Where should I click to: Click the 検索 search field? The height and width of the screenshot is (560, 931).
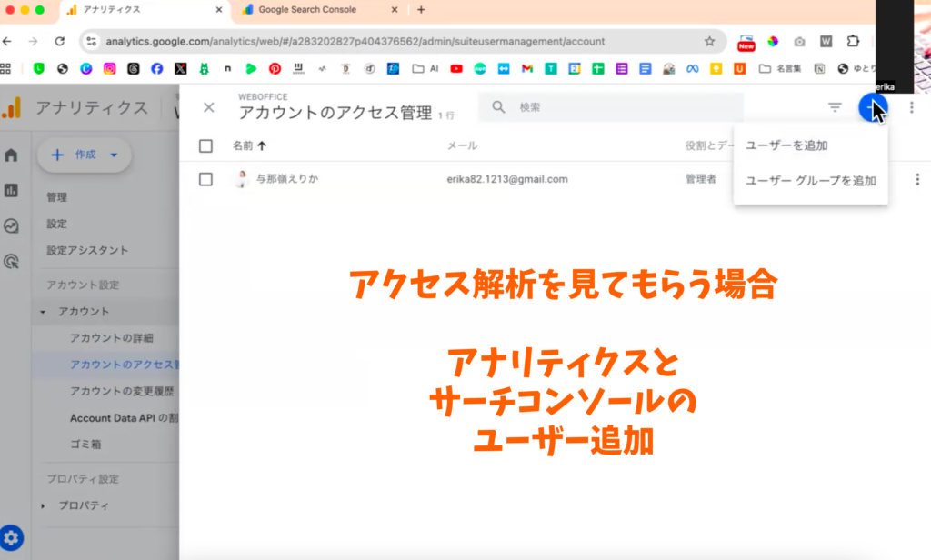pos(618,107)
